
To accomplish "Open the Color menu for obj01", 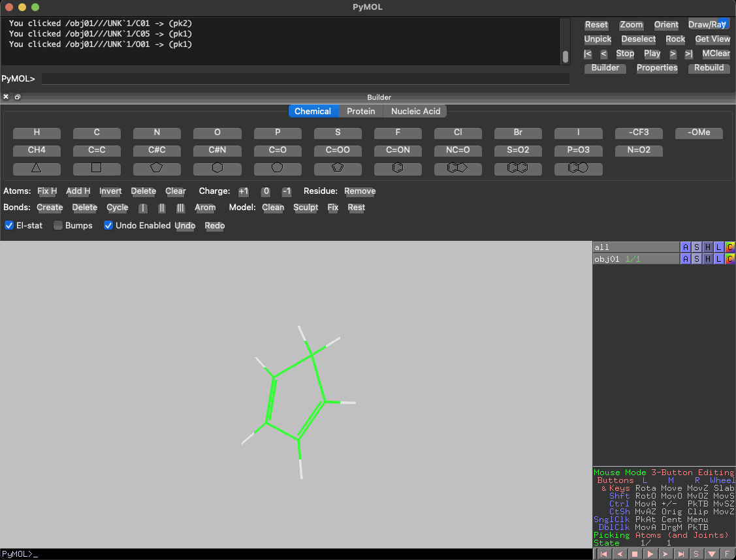I will click(x=730, y=259).
